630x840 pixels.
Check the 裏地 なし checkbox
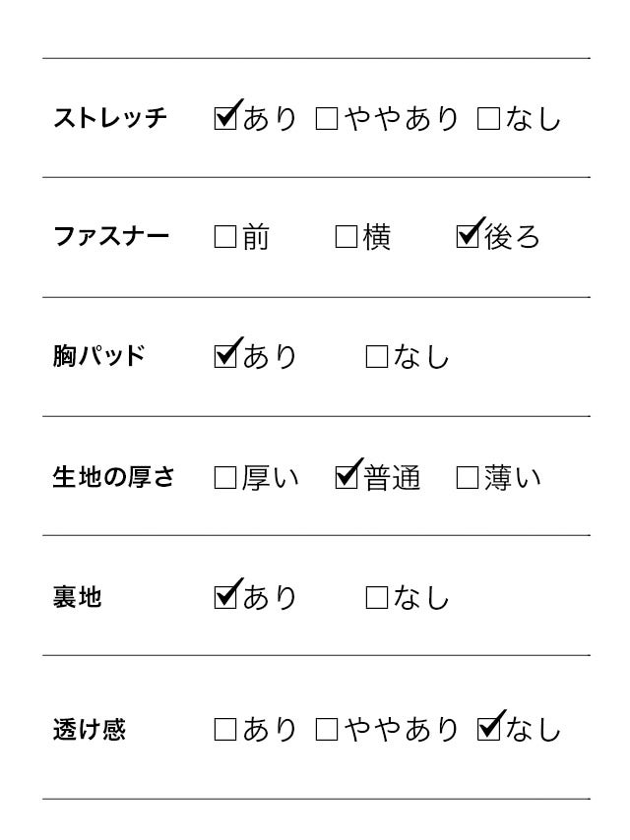tap(377, 597)
